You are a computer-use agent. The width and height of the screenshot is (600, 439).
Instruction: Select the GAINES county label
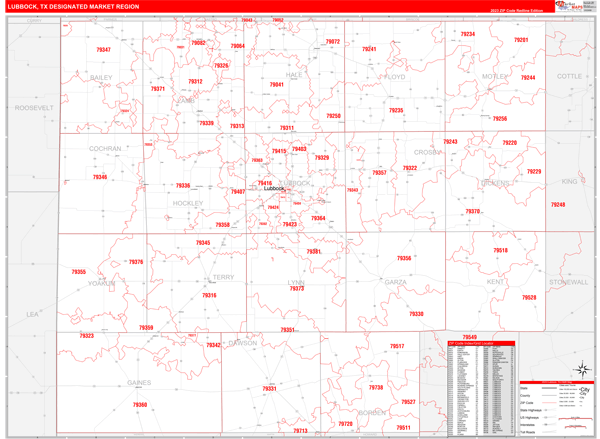click(x=139, y=383)
